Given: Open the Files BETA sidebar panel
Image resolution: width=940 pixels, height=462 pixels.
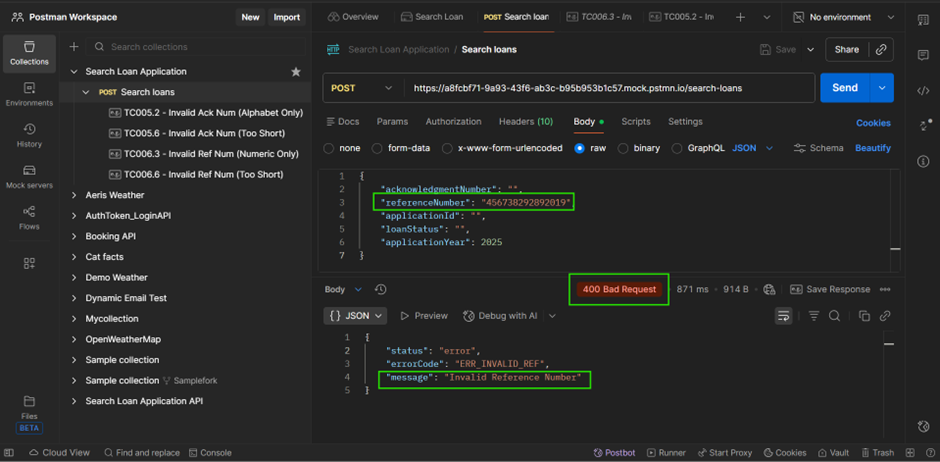Looking at the screenshot, I should [29, 413].
